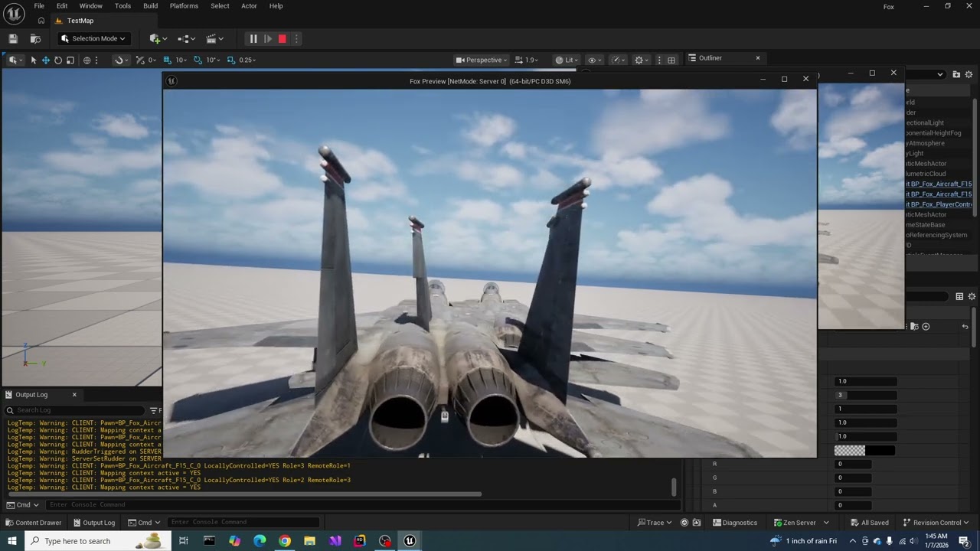Open camera speed 1.9 dropdown
980x551 pixels.
pyautogui.click(x=527, y=60)
